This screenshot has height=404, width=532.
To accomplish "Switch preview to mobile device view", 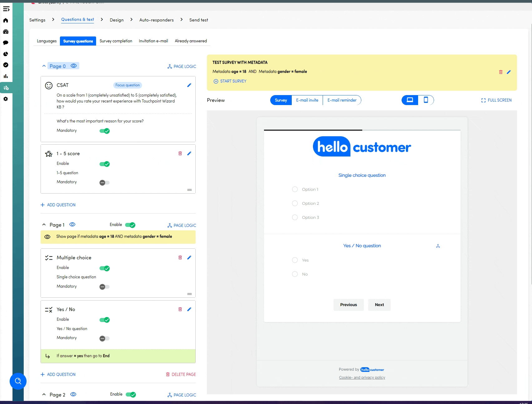I will 426,100.
